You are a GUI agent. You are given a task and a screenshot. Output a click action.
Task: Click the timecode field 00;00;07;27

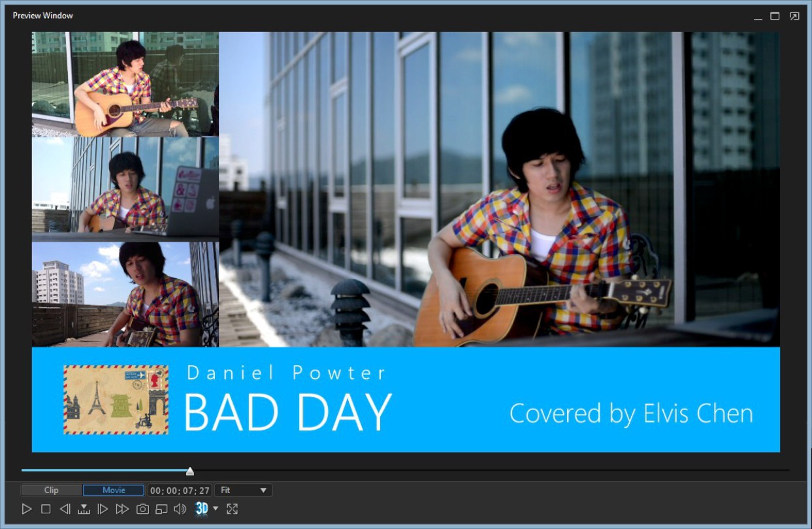[180, 490]
